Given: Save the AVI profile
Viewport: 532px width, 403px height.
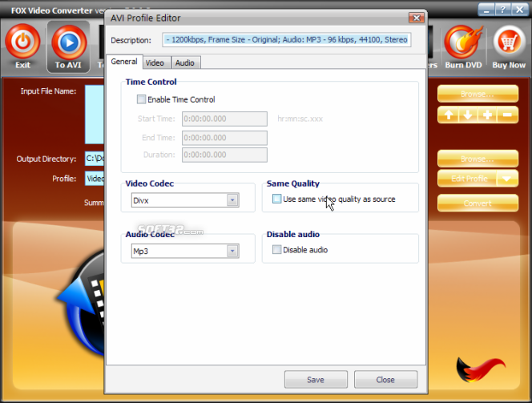Looking at the screenshot, I should (x=316, y=379).
